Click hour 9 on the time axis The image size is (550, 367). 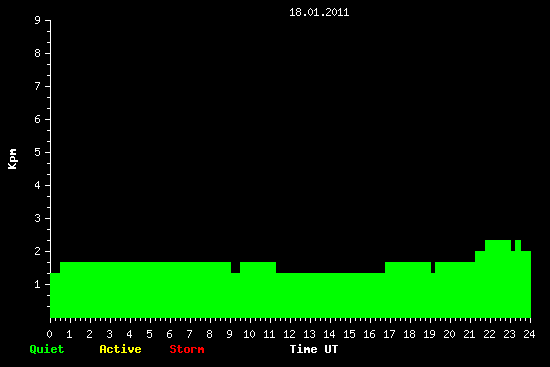[x=229, y=334]
